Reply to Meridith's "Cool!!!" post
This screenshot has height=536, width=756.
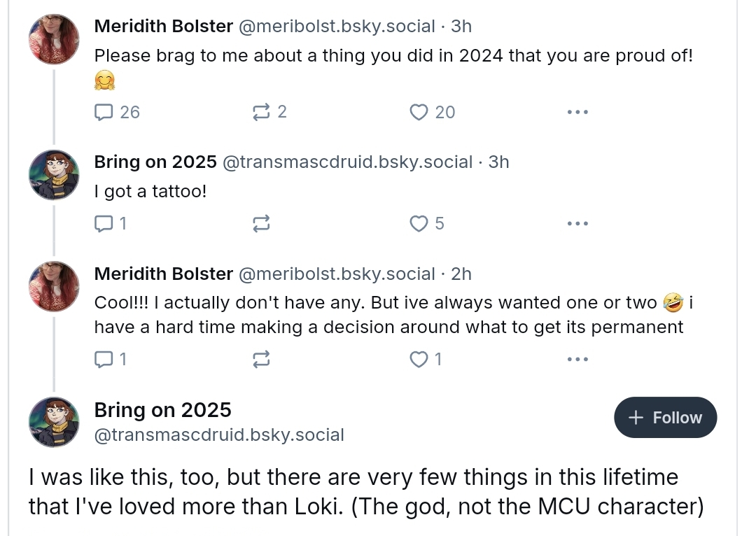coord(111,360)
